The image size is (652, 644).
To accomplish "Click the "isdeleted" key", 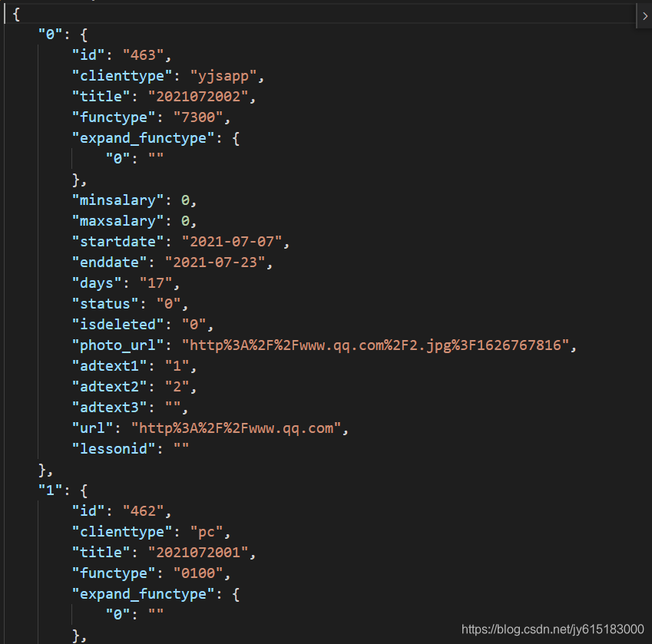I will coord(117,325).
